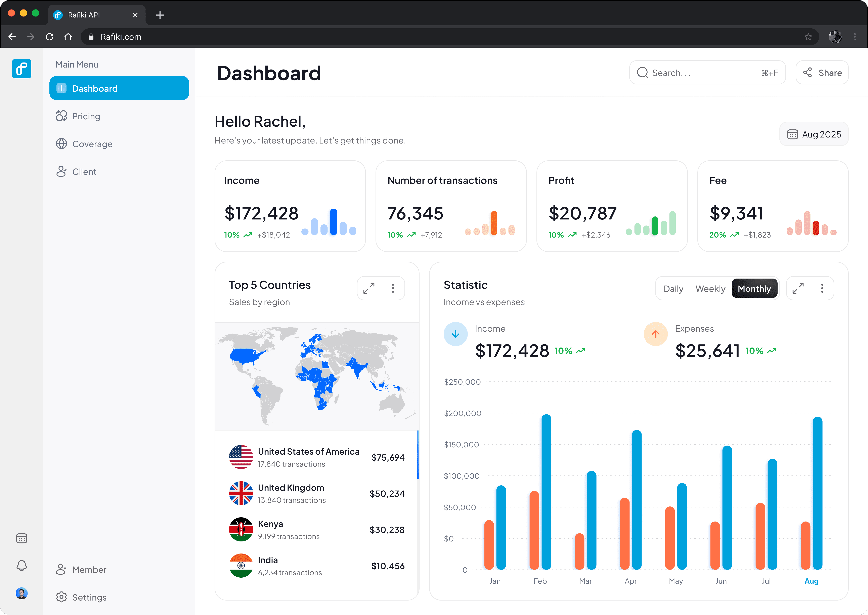The width and height of the screenshot is (868, 615).
Task: Select the Mar orange expenses bar
Action: 579,551
